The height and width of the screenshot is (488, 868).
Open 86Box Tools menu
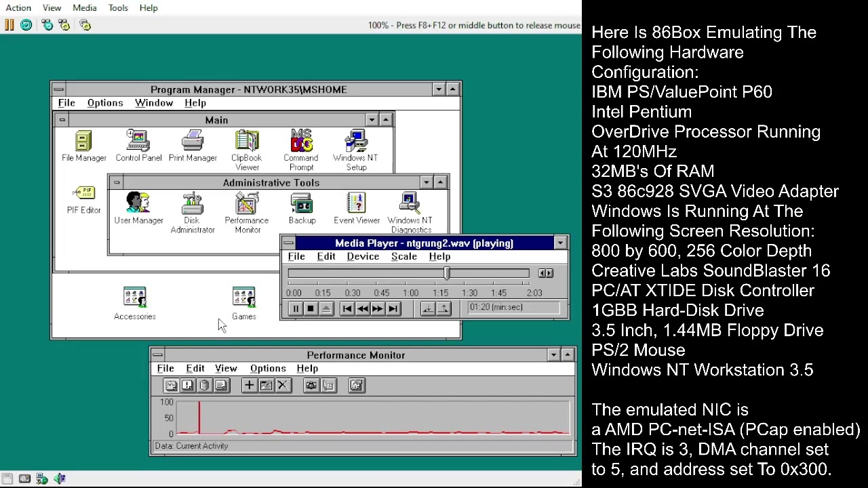point(118,8)
